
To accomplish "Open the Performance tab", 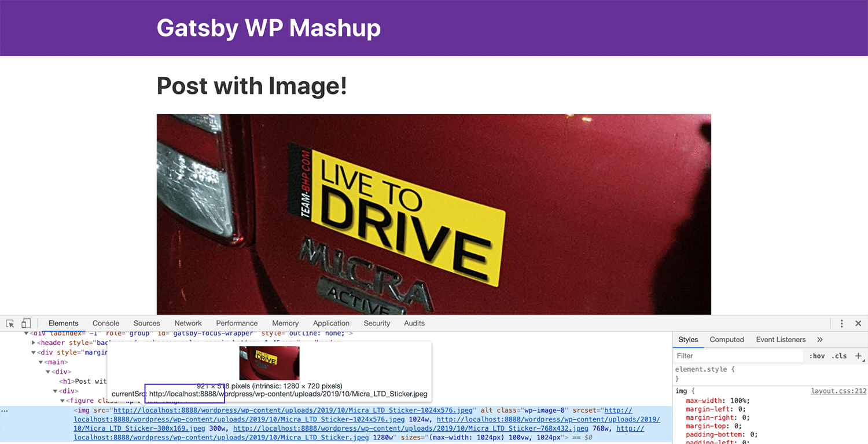I will point(237,324).
